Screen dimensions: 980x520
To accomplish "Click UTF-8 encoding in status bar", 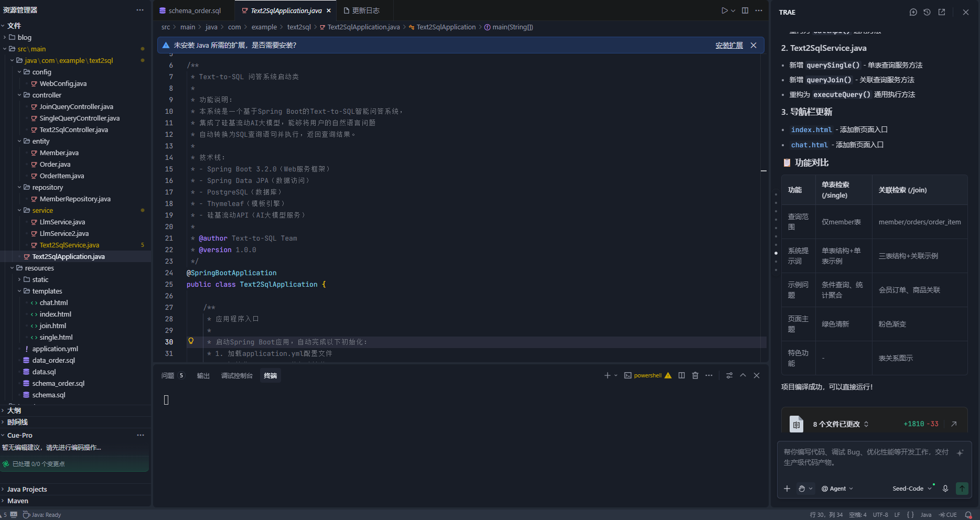I will tap(880, 515).
